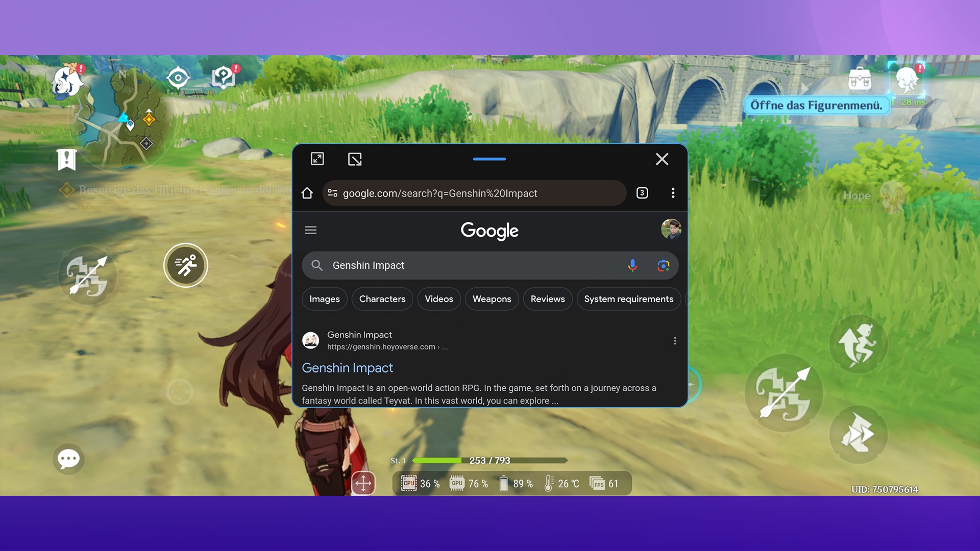Shrink floating window with the minimize-arrow icon
The image size is (980, 551).
[355, 159]
